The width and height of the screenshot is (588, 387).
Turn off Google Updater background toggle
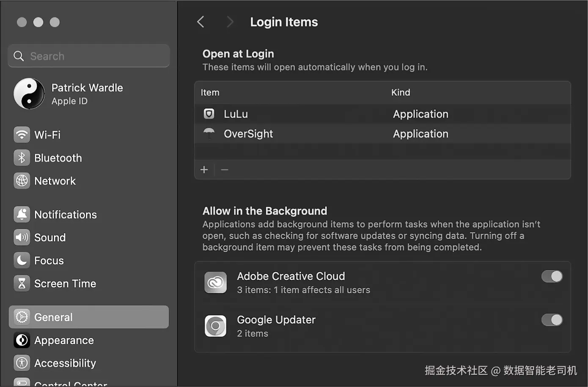[552, 320]
